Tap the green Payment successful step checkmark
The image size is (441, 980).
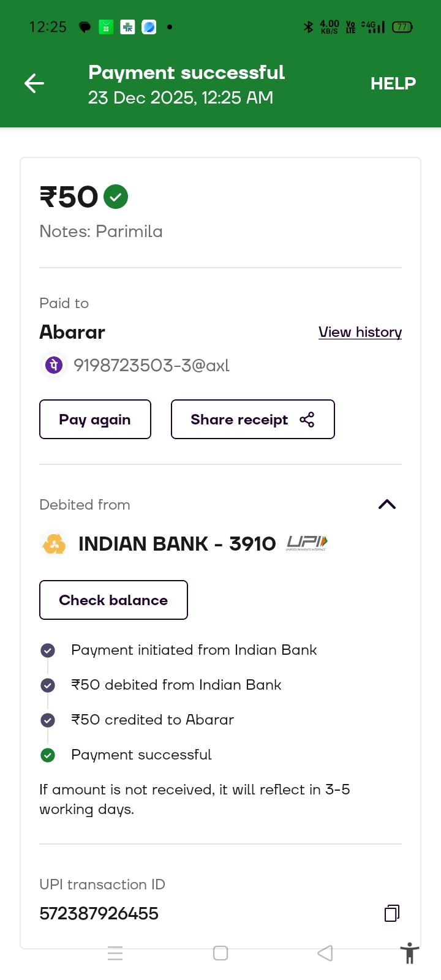[48, 755]
